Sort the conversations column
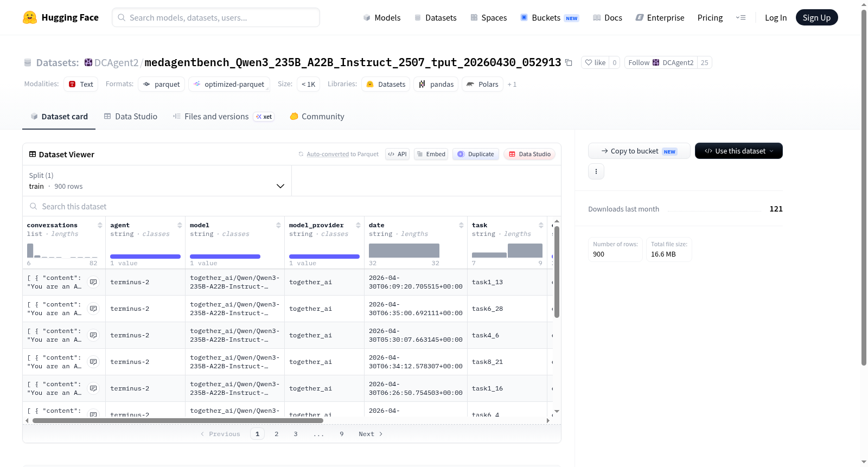 point(100,225)
